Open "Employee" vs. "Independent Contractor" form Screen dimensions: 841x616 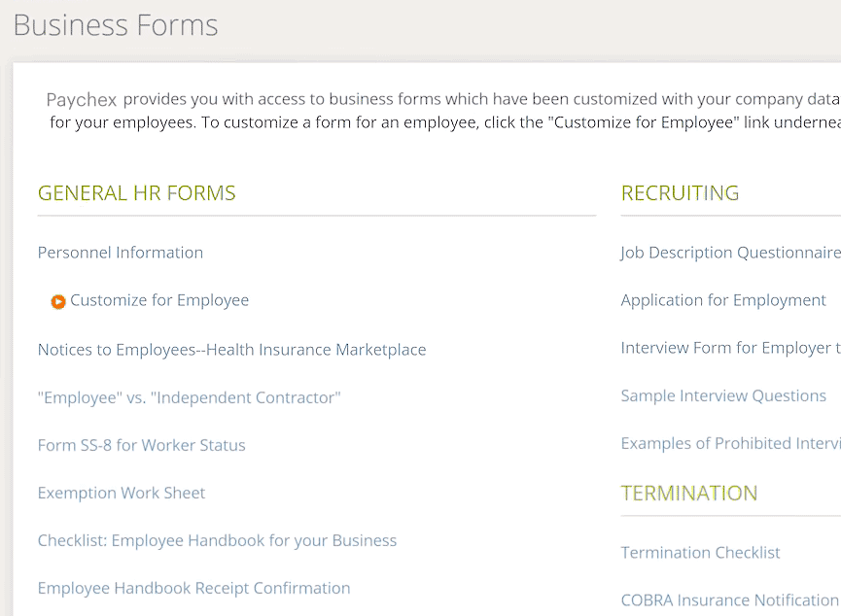(189, 397)
